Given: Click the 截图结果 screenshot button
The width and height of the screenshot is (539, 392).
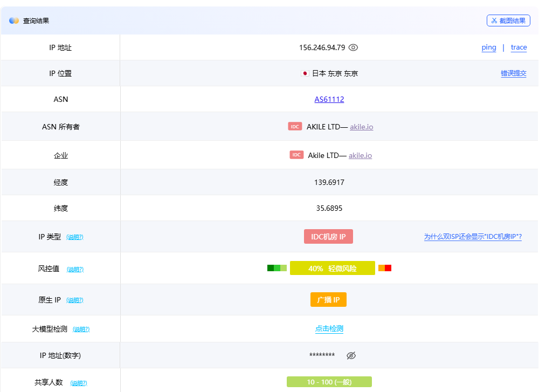Looking at the screenshot, I should click(508, 20).
